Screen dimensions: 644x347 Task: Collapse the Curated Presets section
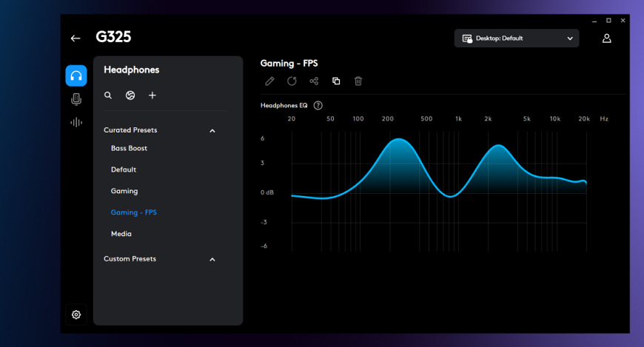tap(212, 131)
